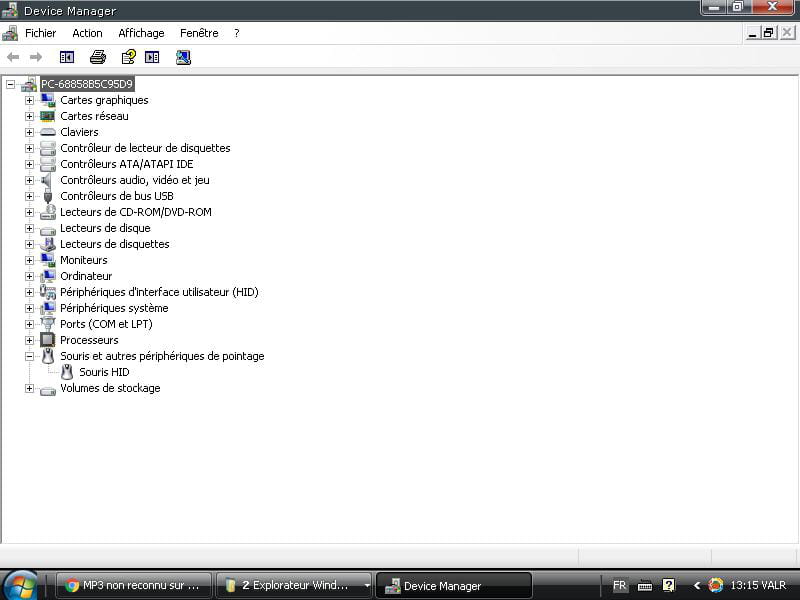Click the on-screen keyboard icon in language bar

(x=645, y=586)
